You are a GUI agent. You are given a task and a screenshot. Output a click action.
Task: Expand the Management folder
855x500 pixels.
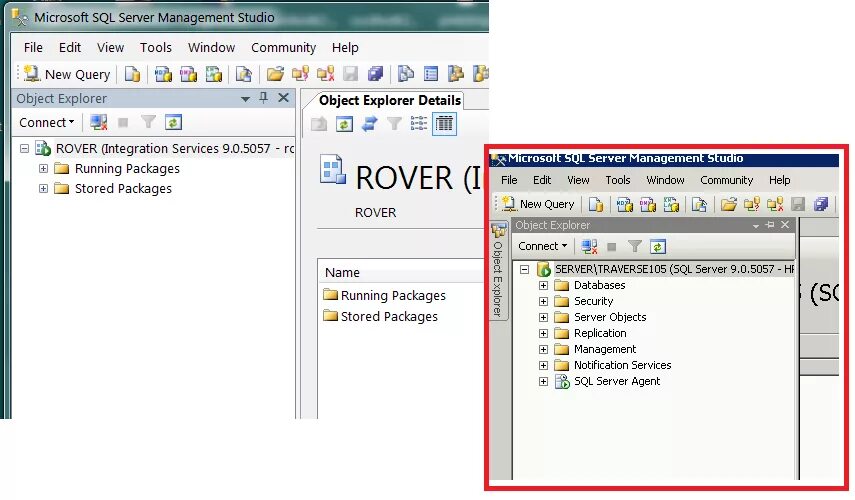543,349
